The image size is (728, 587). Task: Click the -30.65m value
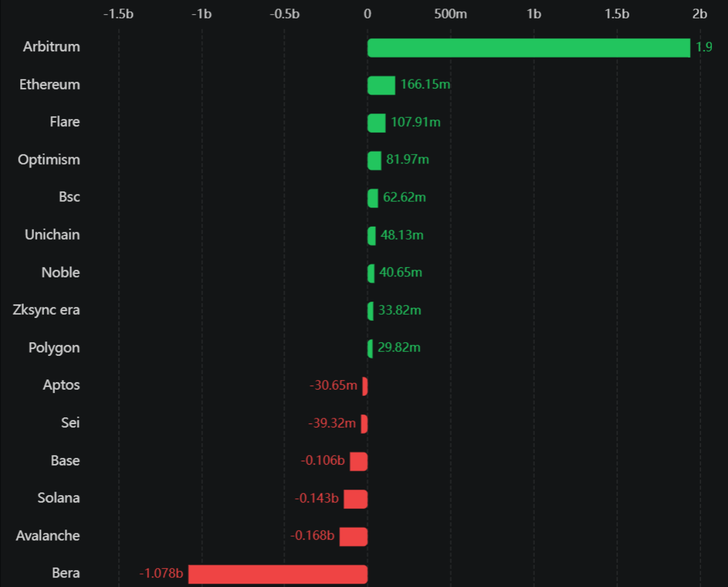[333, 385]
